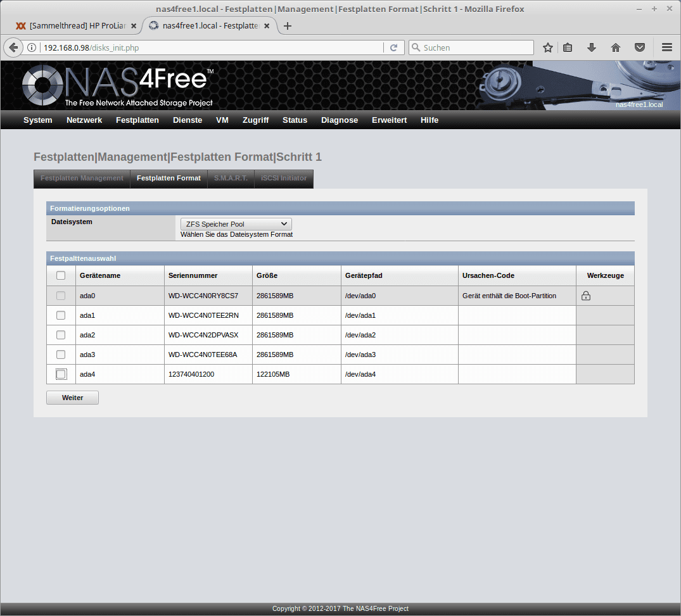Open the VM menu

(x=222, y=120)
